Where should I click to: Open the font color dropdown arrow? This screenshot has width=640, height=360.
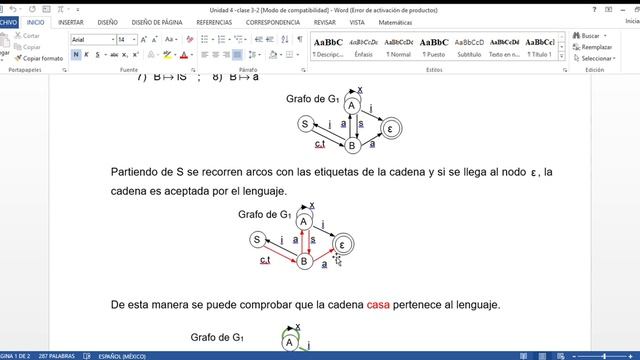pyautogui.click(x=192, y=55)
